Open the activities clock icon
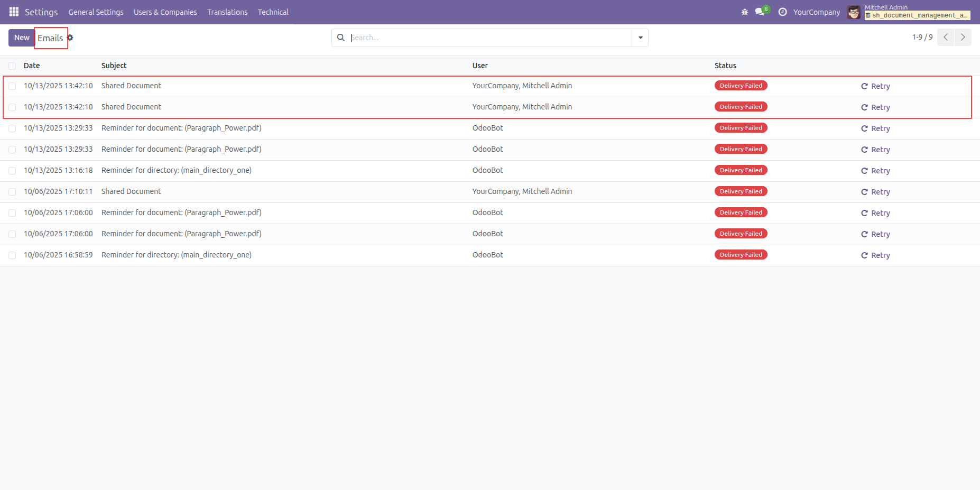This screenshot has width=980, height=490. pos(782,12)
